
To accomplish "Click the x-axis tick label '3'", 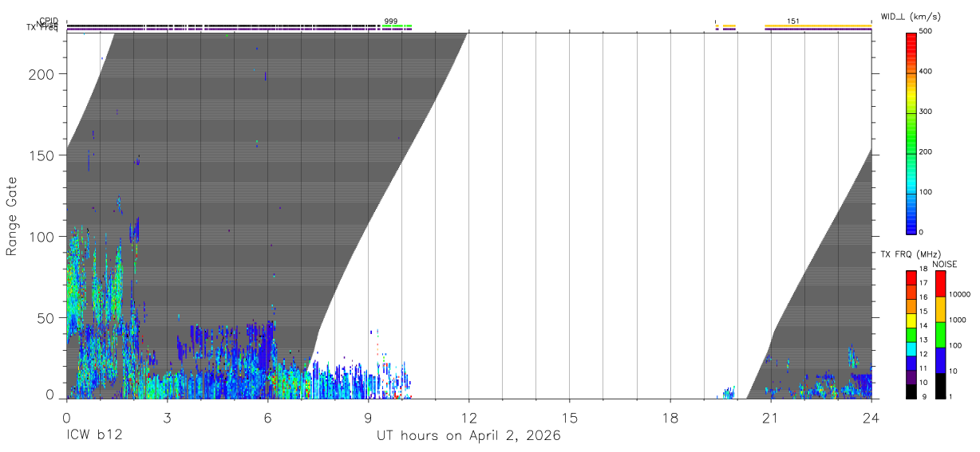I will [x=167, y=417].
